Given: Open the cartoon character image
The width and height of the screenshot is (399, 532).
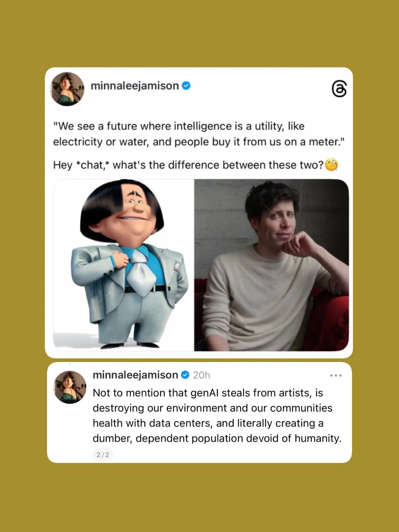Looking at the screenshot, I should click(x=123, y=265).
